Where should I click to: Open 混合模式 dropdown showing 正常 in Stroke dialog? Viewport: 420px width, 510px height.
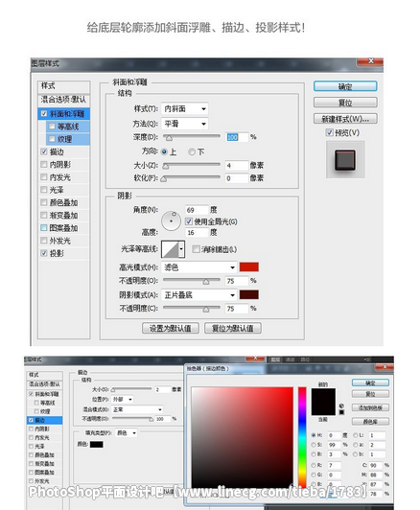point(137,409)
